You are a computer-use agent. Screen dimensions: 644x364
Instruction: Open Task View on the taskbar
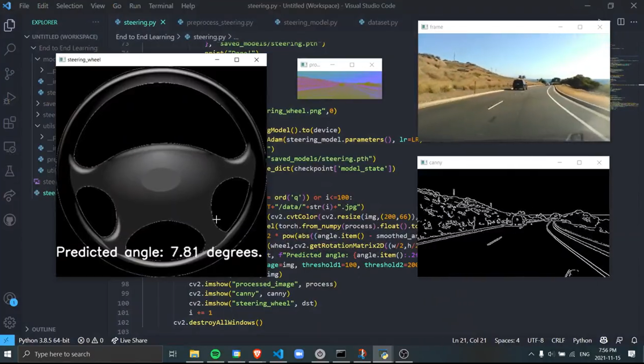click(x=172, y=354)
